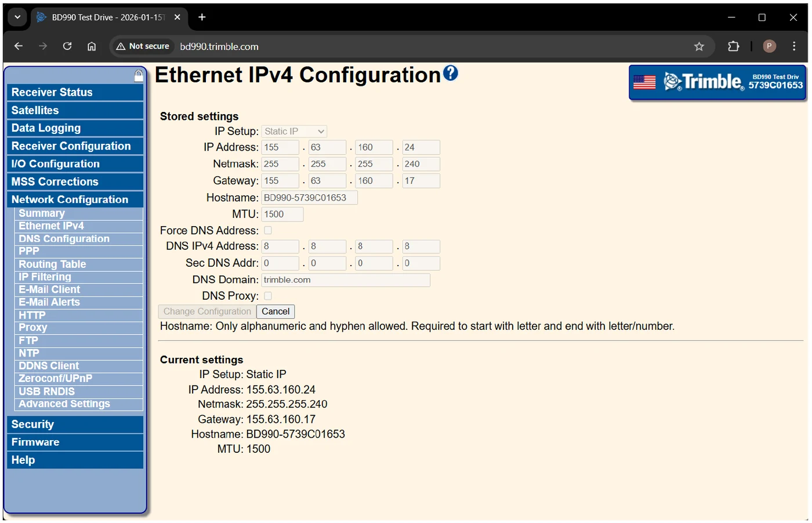Expand the Firmware menu
This screenshot has height=523, width=812.
pos(75,442)
